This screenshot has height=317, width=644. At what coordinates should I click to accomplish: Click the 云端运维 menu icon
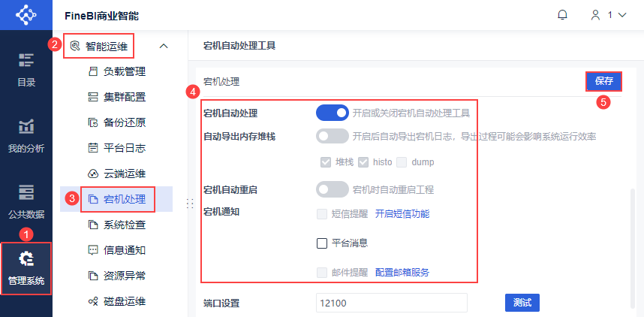tap(94, 174)
